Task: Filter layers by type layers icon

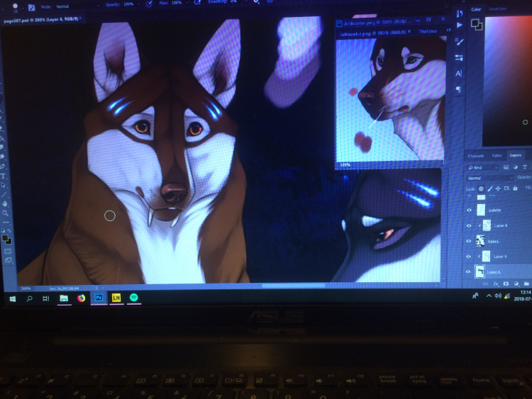Action: [x=524, y=167]
